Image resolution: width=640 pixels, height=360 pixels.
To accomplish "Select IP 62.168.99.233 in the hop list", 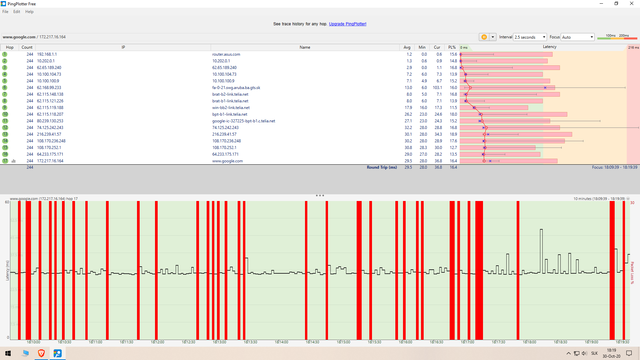I will pyautogui.click(x=49, y=88).
